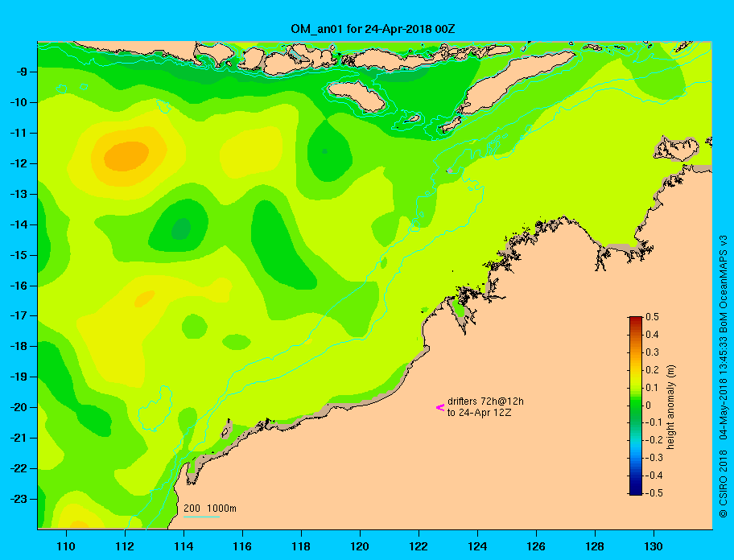The image size is (734, 560).
Task: Click the 'height anomaly (m)' colorbar caption
Action: 670,407
